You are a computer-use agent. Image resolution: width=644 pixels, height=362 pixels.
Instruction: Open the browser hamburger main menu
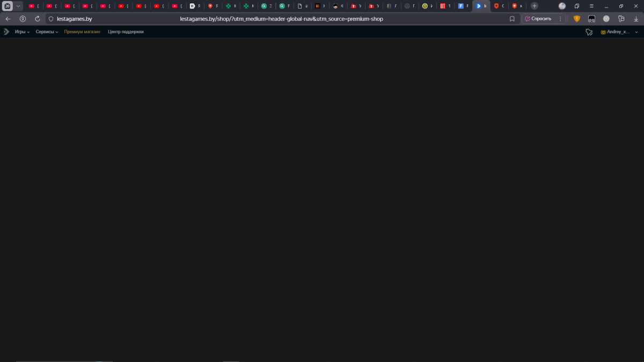pyautogui.click(x=591, y=6)
